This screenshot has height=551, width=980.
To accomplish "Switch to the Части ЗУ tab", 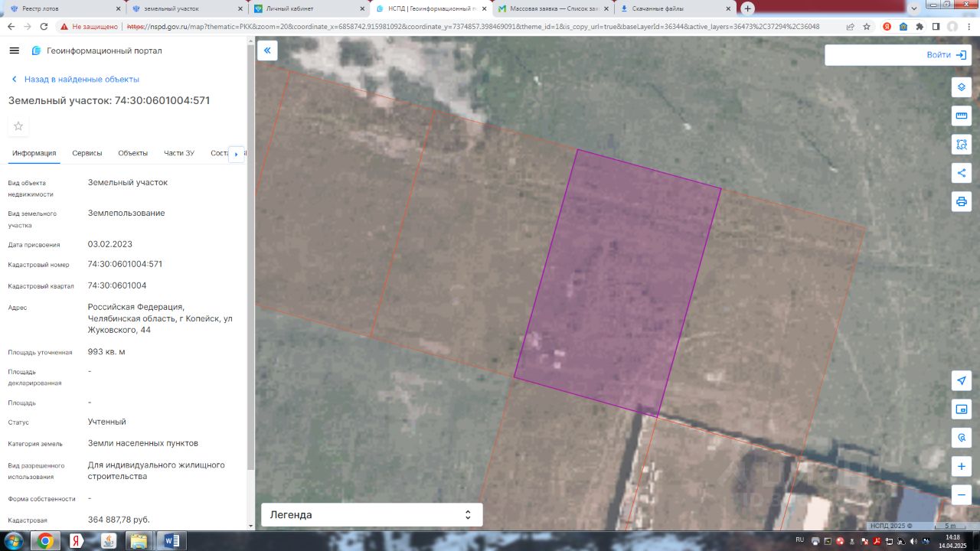I will tap(179, 153).
